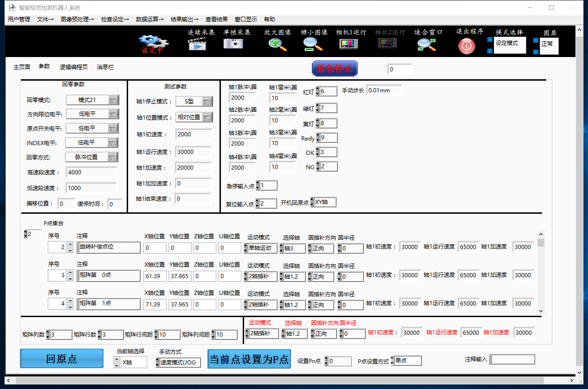Click the 高速段速度 field

(x=91, y=172)
